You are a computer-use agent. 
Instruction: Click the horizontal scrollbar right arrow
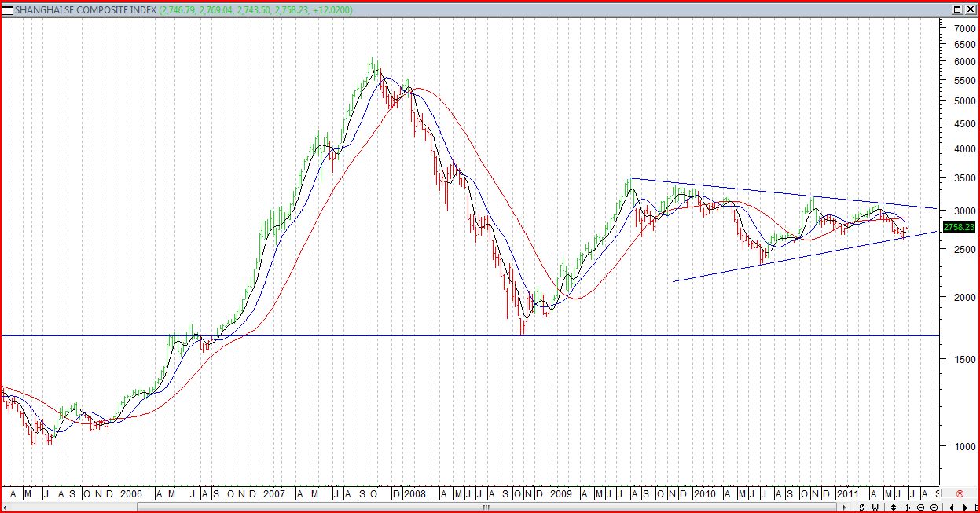[844, 508]
